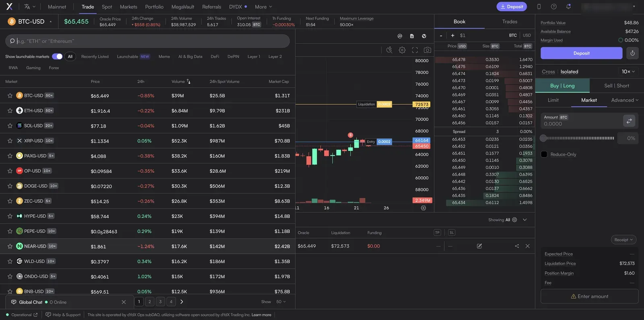This screenshot has width=644, height=320.
Task: Favorite ETH-USD with its star icon
Action: pos(10,111)
